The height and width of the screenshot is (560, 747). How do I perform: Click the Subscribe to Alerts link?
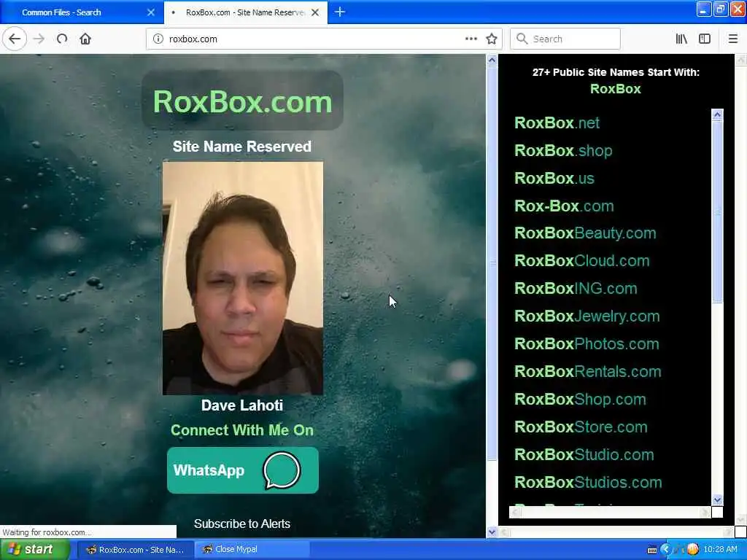pos(242,524)
